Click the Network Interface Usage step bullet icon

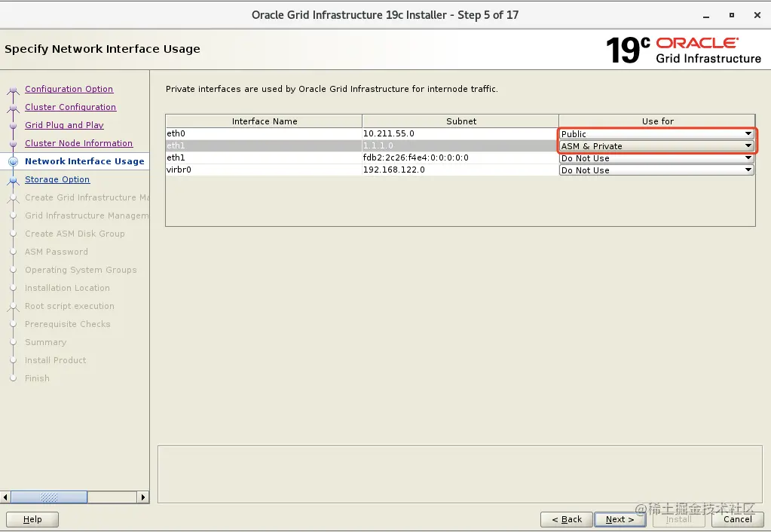point(14,161)
